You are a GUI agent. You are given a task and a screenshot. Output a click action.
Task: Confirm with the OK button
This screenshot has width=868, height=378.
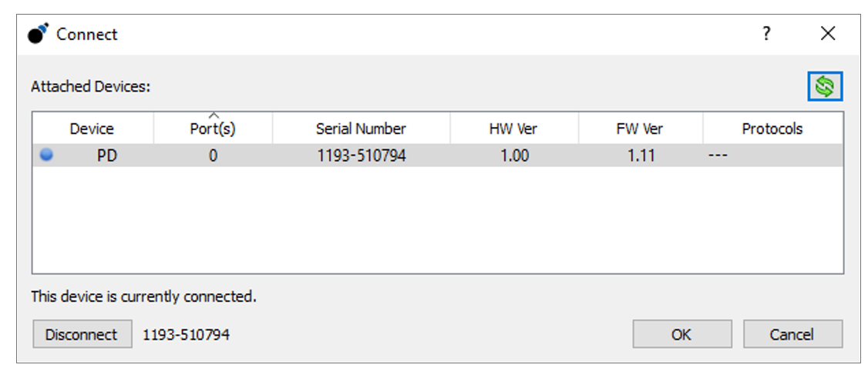coord(682,334)
